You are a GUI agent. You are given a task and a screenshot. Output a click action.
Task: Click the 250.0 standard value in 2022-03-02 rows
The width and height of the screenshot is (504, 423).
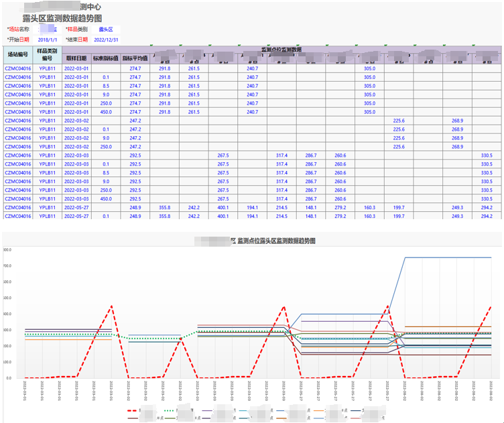coord(106,147)
